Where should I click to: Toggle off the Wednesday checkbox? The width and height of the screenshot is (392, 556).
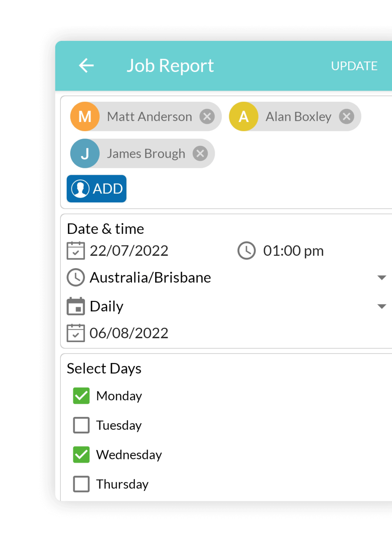81,455
